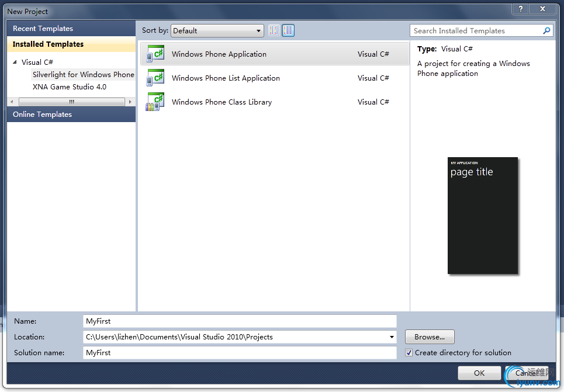Close the New Project dialog

(x=543, y=9)
